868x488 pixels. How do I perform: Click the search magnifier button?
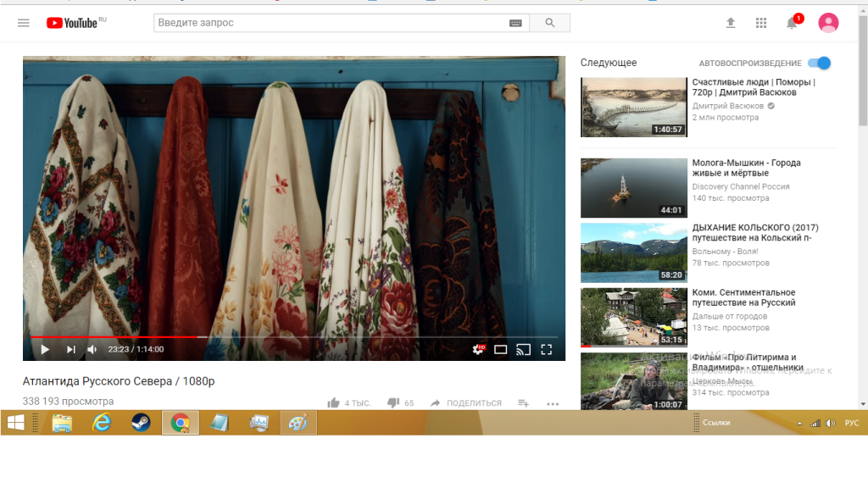click(549, 23)
